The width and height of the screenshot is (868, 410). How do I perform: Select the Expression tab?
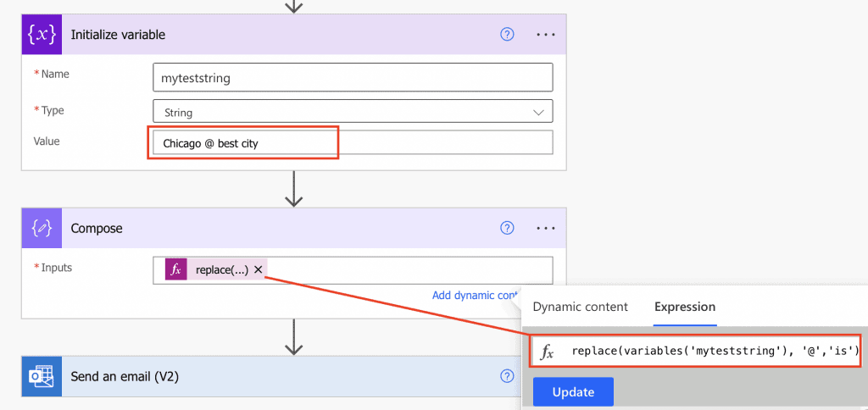685,307
